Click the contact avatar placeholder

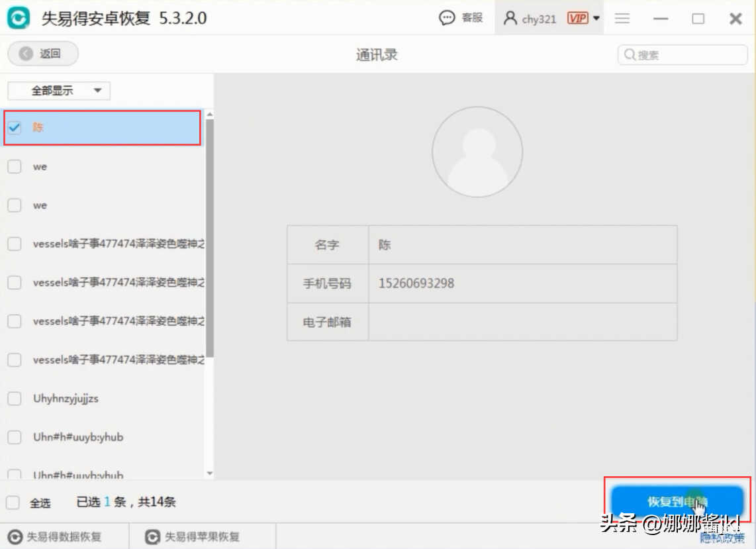point(477,152)
